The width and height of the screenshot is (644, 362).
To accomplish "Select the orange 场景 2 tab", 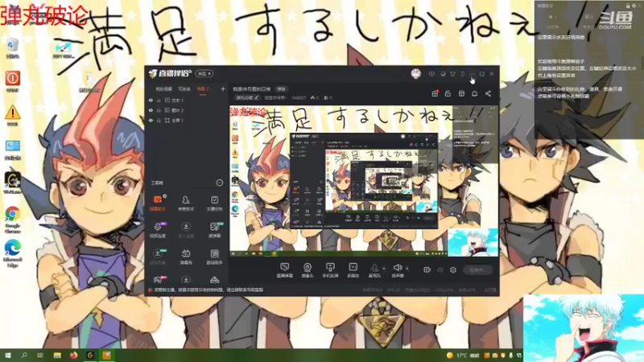I will point(203,89).
